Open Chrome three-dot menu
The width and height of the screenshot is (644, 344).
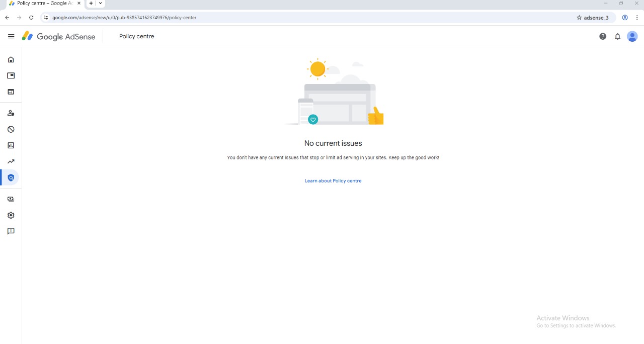pyautogui.click(x=637, y=18)
